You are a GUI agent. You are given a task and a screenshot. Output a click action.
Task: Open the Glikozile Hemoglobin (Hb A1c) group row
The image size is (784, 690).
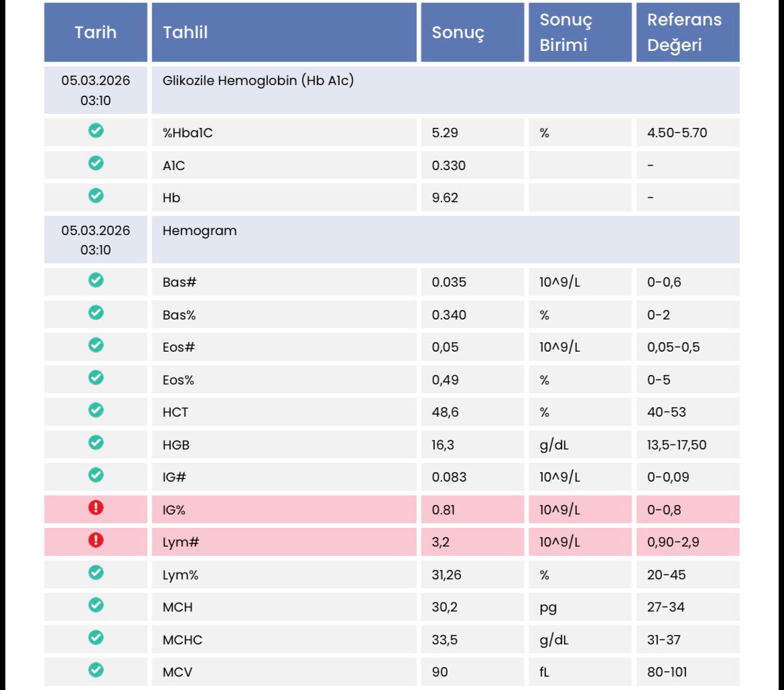[258, 81]
